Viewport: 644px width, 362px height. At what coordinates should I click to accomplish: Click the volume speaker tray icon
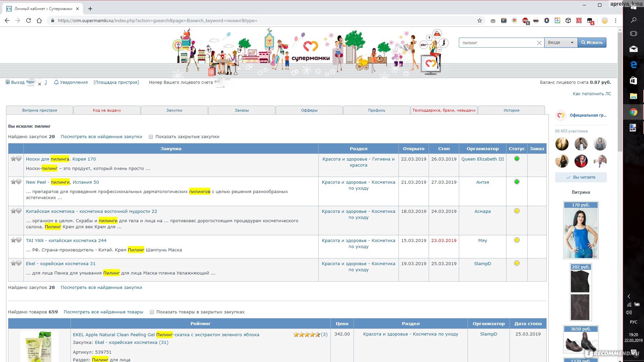(x=629, y=312)
